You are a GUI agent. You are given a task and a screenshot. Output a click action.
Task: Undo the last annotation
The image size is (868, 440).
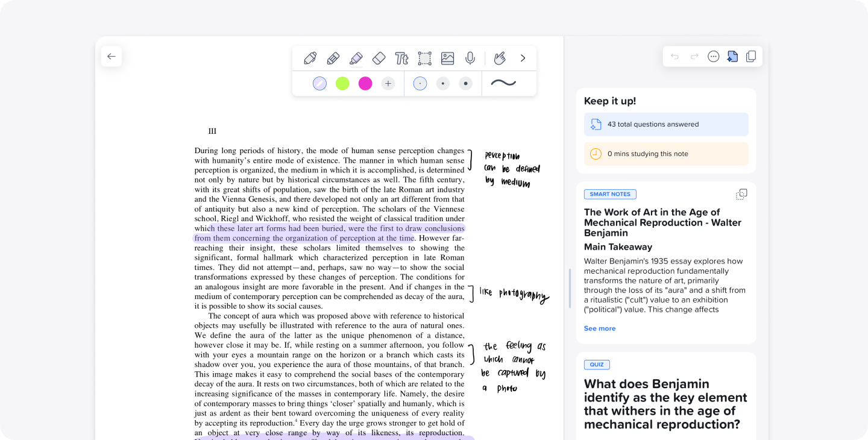(x=675, y=56)
